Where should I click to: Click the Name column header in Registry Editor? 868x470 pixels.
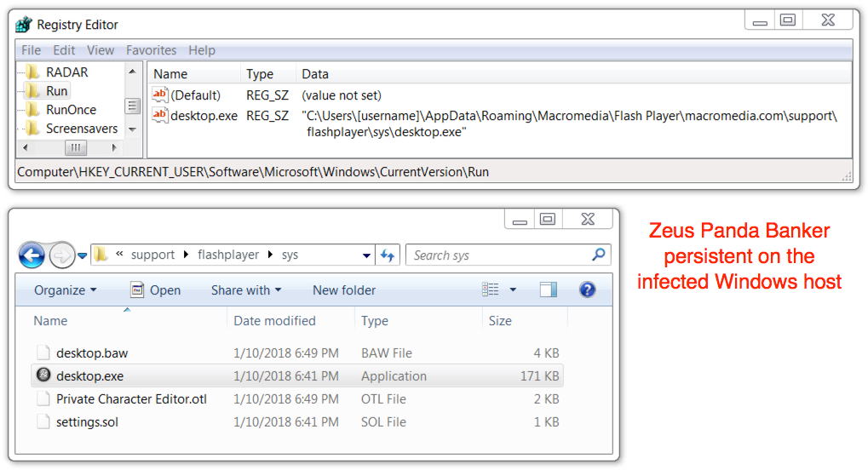coord(170,74)
